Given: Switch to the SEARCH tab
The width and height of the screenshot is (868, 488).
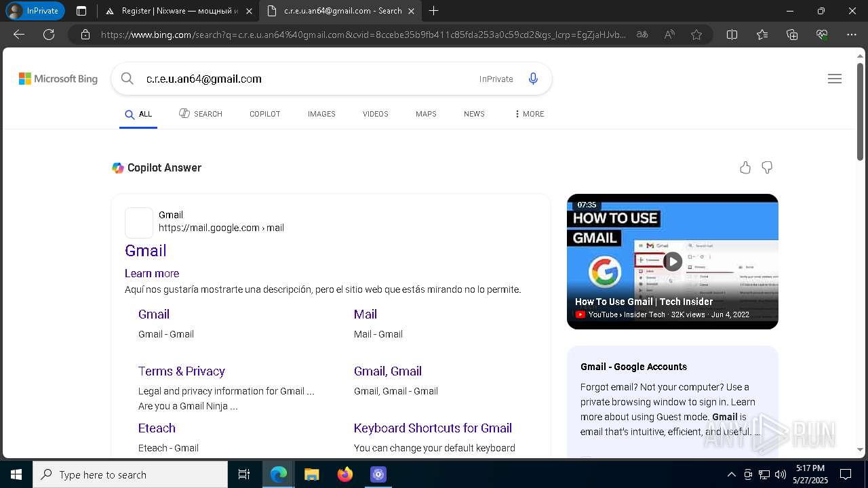Looking at the screenshot, I should pyautogui.click(x=201, y=114).
